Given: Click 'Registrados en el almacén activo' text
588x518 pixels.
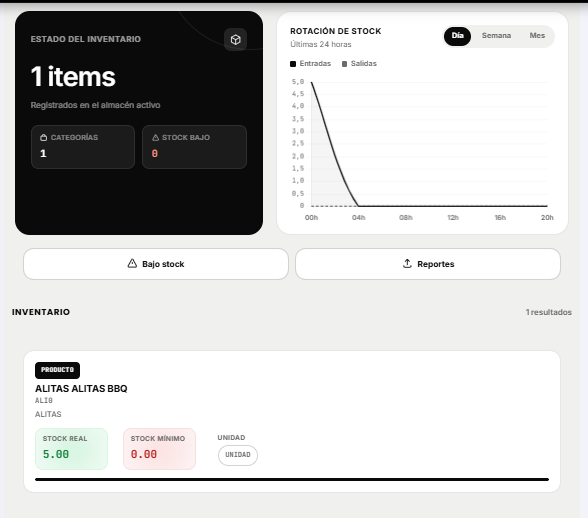Looking at the screenshot, I should click(95, 105).
